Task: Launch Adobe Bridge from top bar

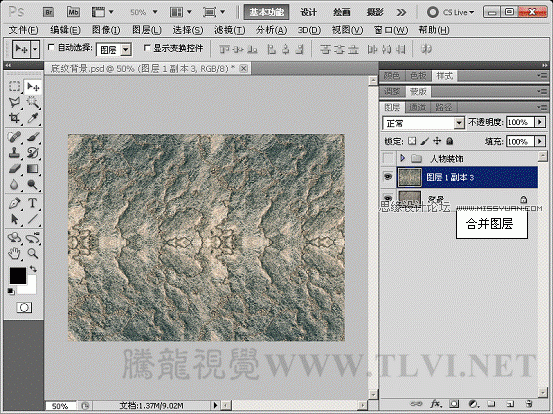Action: [x=48, y=12]
